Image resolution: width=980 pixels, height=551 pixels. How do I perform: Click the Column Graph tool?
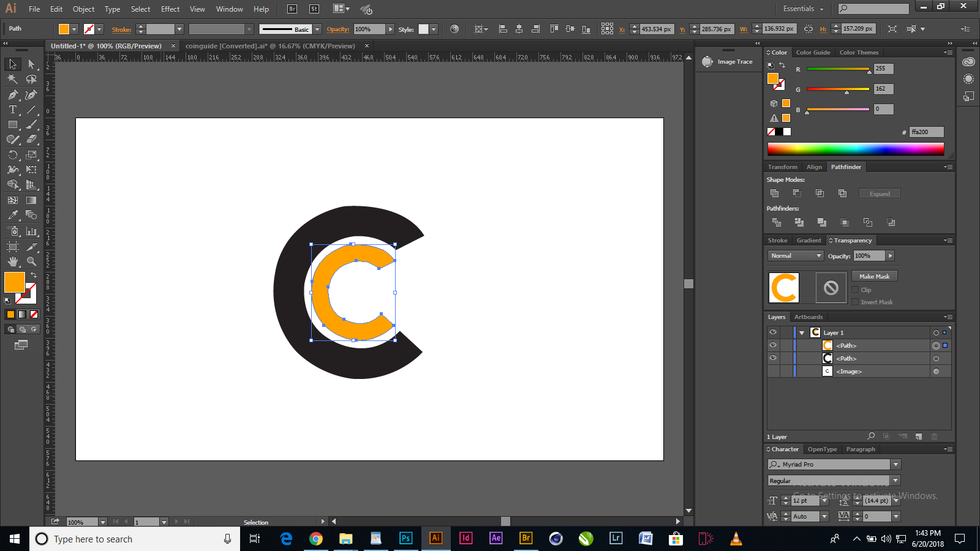pos(31,231)
